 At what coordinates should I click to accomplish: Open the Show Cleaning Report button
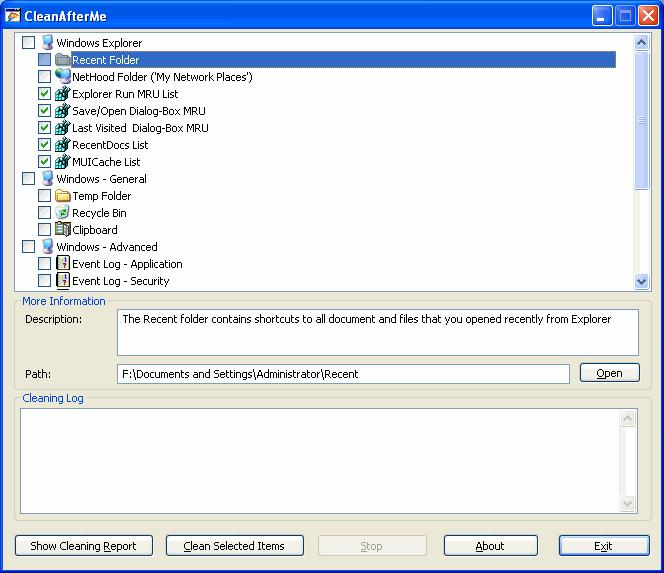pos(84,546)
